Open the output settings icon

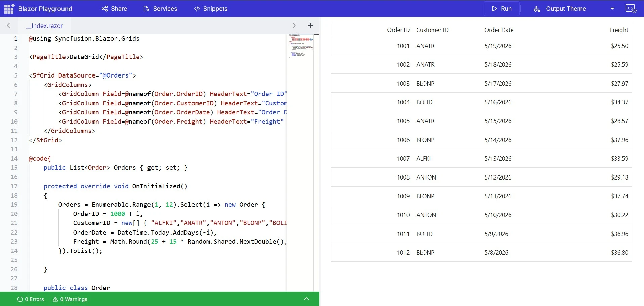(x=631, y=9)
